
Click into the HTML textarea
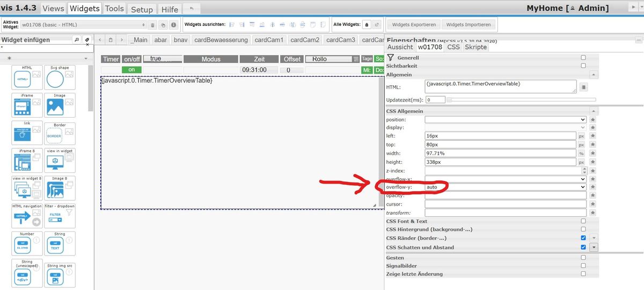pos(500,86)
